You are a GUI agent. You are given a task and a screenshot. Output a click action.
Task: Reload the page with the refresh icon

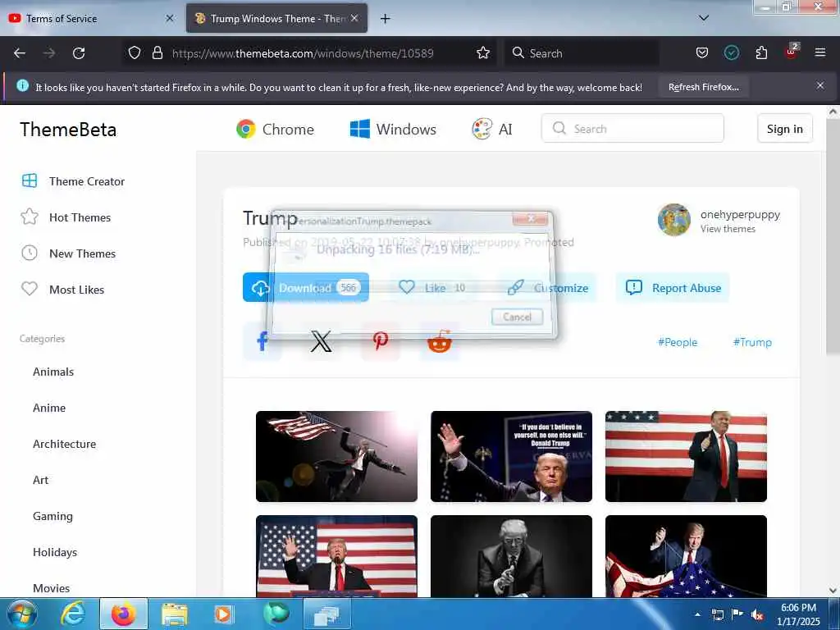click(x=79, y=53)
